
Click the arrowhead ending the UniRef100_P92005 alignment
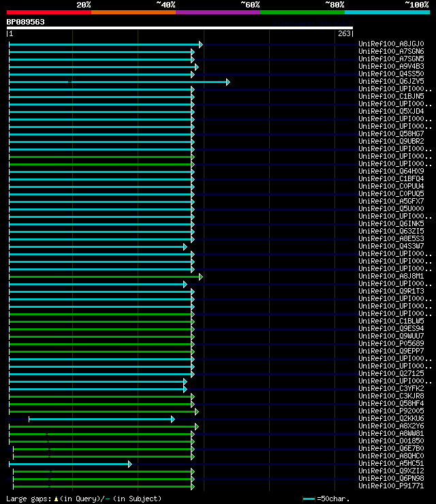[197, 412]
